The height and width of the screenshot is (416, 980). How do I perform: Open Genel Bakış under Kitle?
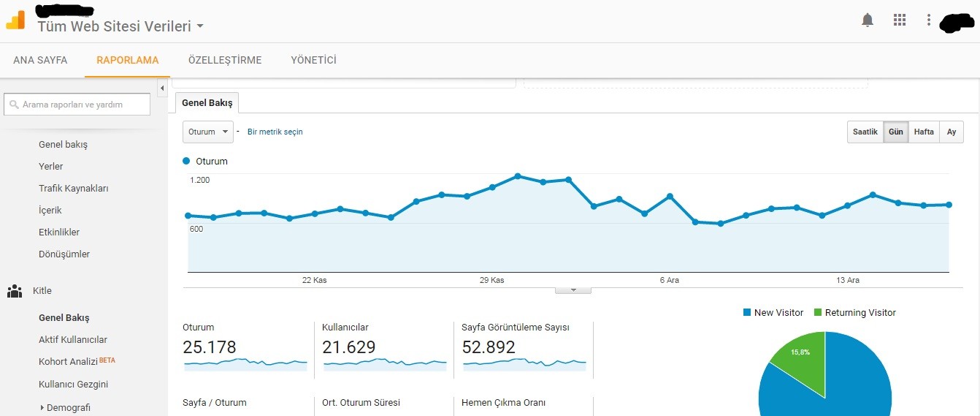(x=64, y=318)
